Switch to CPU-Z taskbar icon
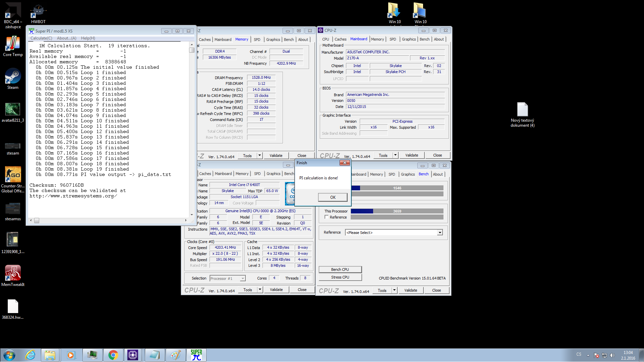The image size is (644, 362). tap(133, 355)
